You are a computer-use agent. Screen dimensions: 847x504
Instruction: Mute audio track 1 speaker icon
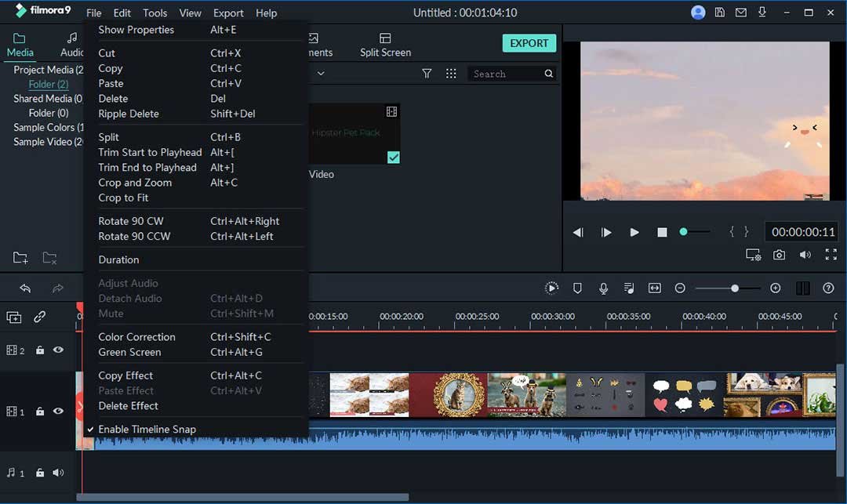(x=58, y=473)
